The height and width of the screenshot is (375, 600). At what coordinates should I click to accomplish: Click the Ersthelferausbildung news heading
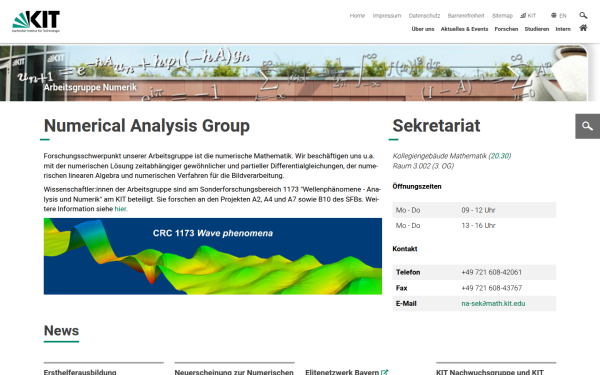[80, 372]
